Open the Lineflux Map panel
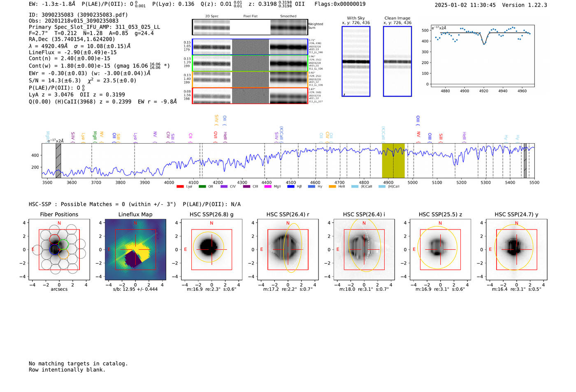 coord(135,250)
